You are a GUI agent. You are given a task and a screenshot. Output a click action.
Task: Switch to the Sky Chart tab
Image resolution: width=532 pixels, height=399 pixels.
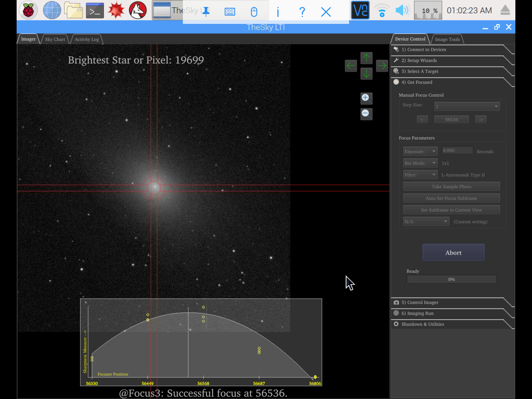tap(55, 39)
